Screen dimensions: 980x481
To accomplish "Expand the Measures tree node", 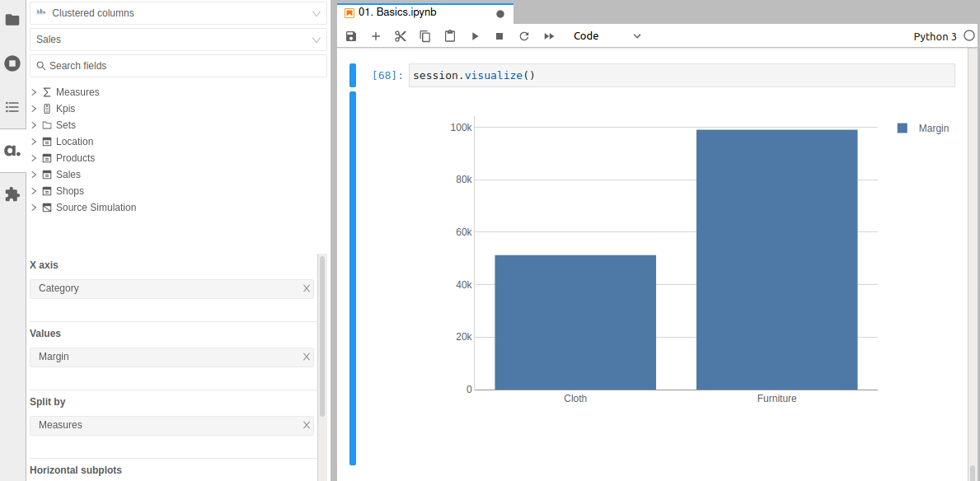I will [34, 92].
